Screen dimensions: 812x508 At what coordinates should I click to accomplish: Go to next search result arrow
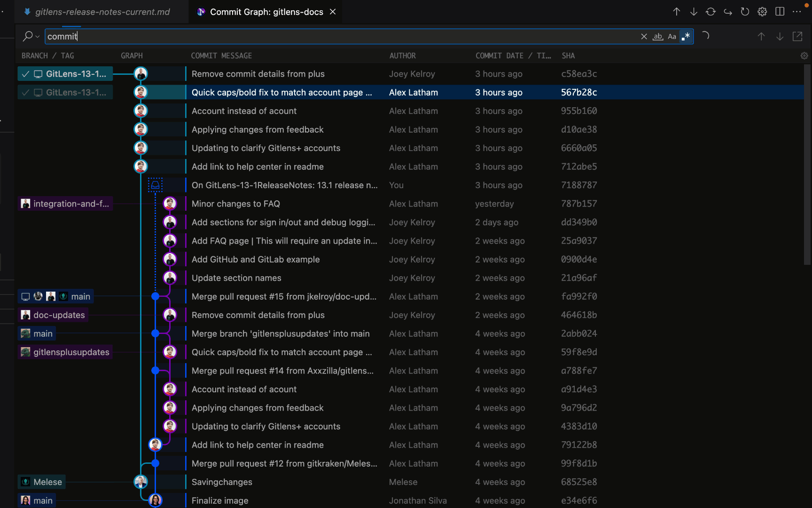point(780,36)
